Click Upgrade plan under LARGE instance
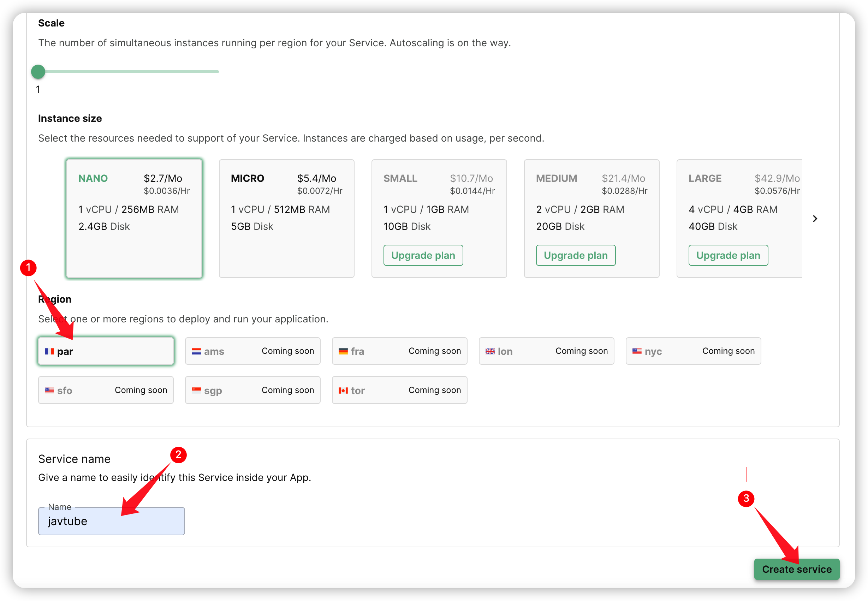This screenshot has width=868, height=601. [728, 255]
